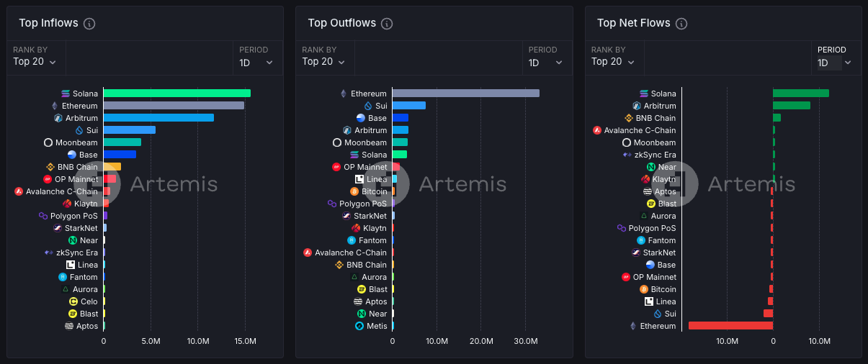Click "Avalanche C-Chain" label in Top Outflows

(351, 252)
